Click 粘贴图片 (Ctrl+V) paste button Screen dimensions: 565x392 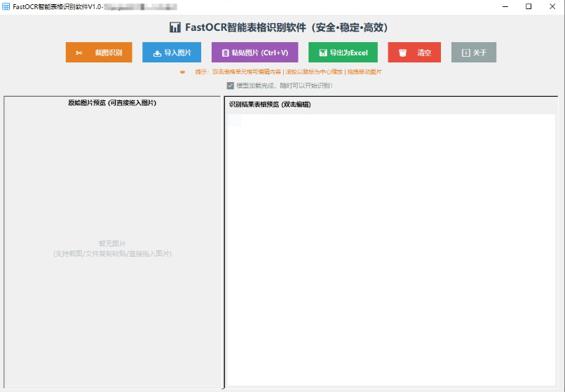(x=254, y=53)
